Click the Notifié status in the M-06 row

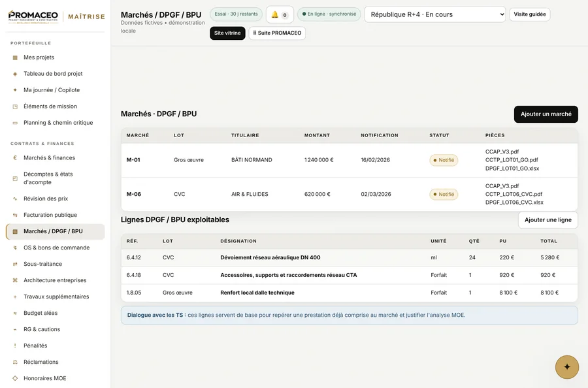pos(444,194)
